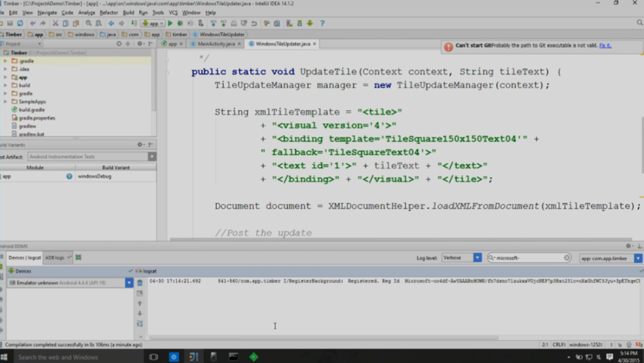Click the Windows Start button
This screenshot has height=363, width=644.
coord(4,357)
